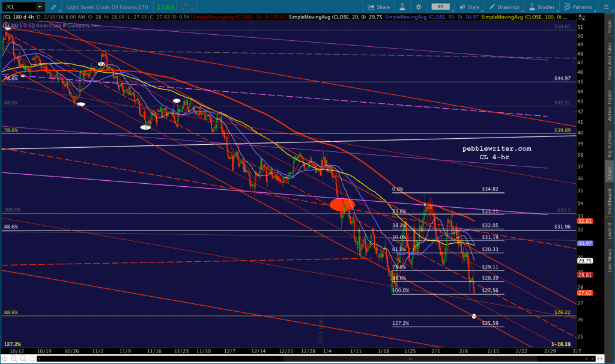The height and width of the screenshot is (364, 615).
Task: Click the small white circle marker near $26.22
Action: [474, 316]
